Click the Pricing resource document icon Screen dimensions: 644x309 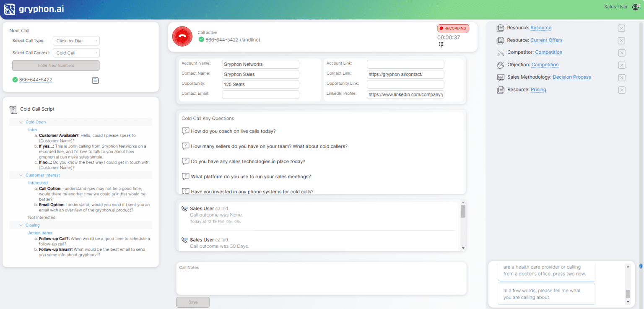500,90
